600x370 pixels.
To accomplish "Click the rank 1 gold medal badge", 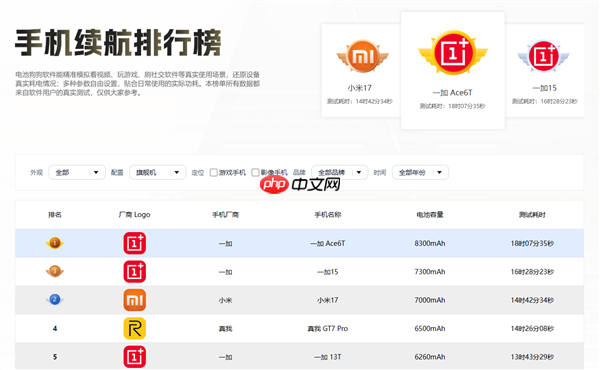I will pyautogui.click(x=55, y=243).
